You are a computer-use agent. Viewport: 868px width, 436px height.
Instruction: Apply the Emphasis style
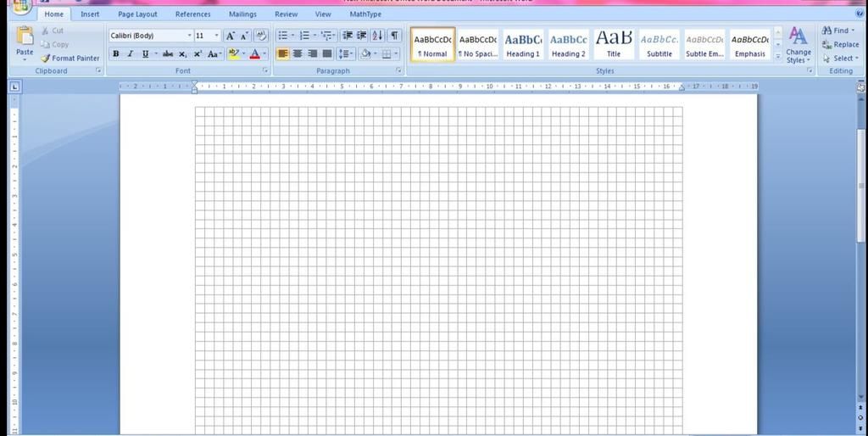coord(750,44)
